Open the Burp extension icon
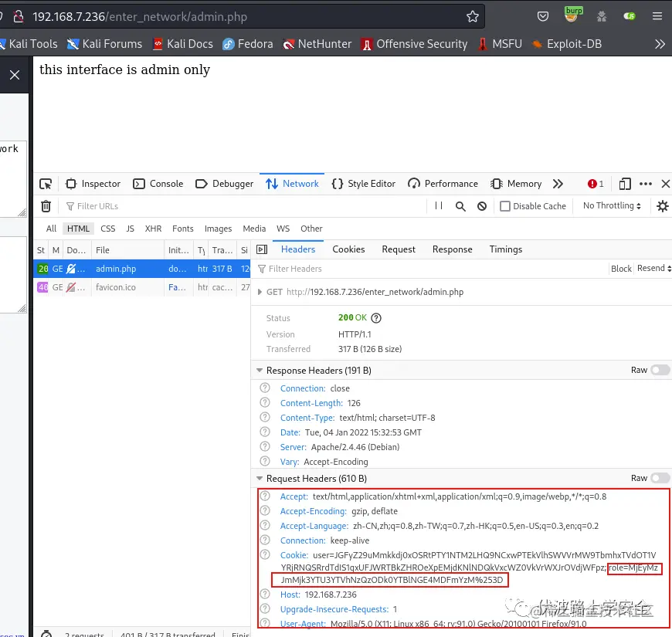 click(x=572, y=15)
